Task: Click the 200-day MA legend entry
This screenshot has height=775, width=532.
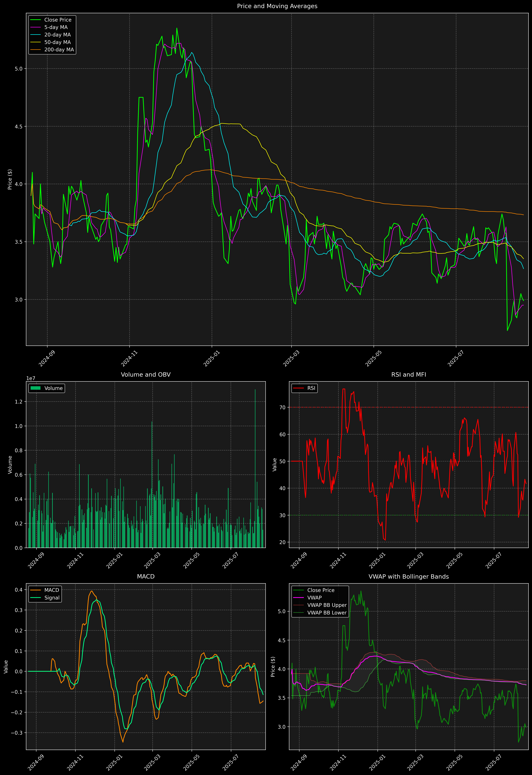Action: coord(59,50)
